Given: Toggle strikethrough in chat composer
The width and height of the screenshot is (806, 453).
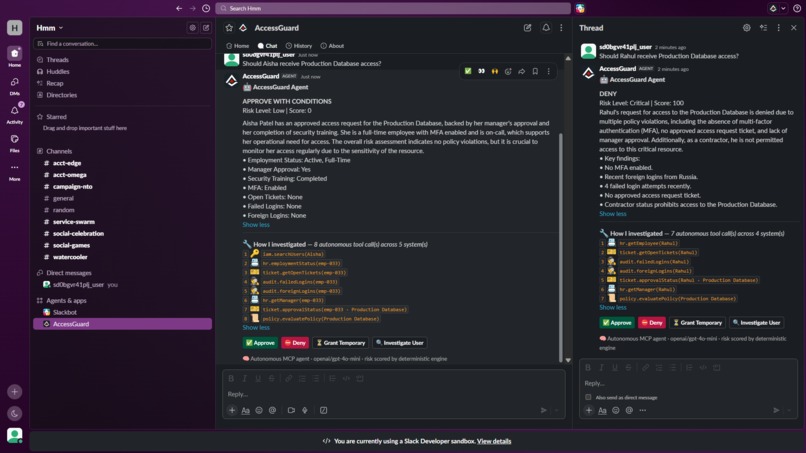Looking at the screenshot, I should tap(272, 378).
